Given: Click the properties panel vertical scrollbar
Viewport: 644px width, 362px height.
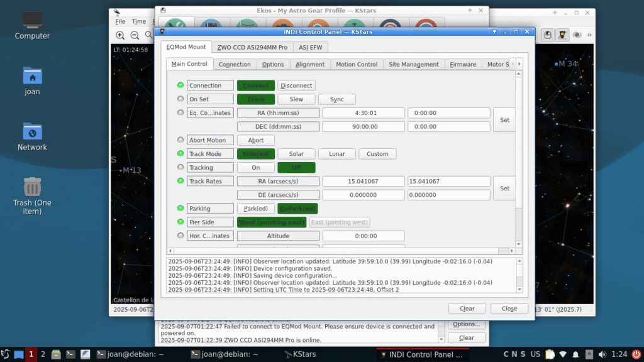Looking at the screenshot, I should click(x=519, y=157).
